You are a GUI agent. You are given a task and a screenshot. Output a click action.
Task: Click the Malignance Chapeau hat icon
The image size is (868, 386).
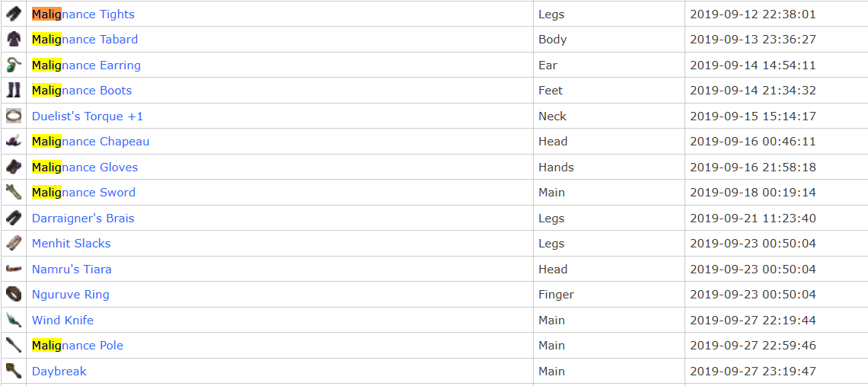click(14, 141)
